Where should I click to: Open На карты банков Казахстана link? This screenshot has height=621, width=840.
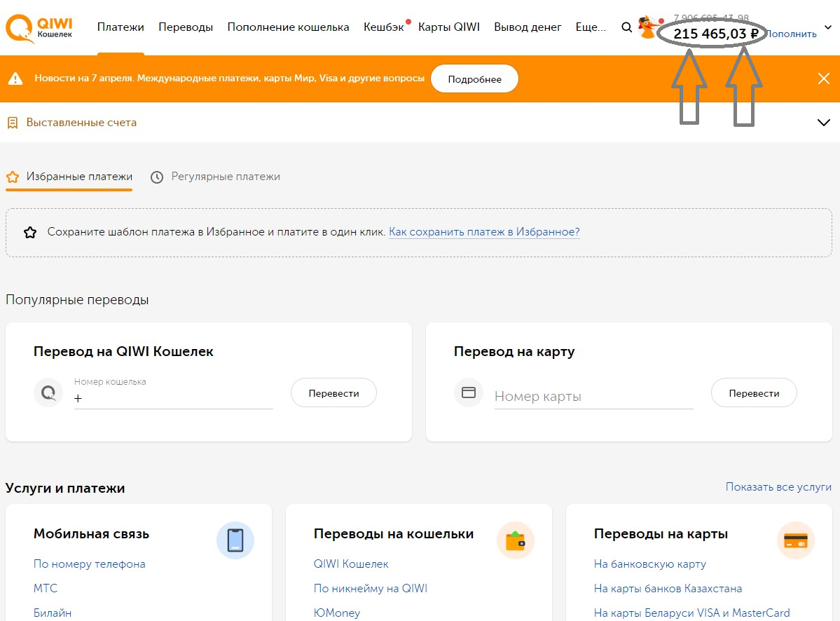pos(668,588)
